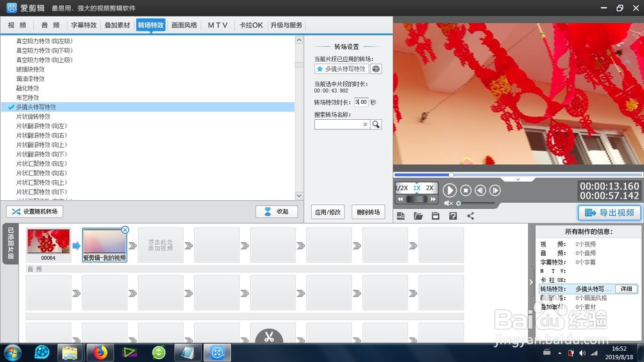Collapse the info panel side arrow

(x=531, y=282)
